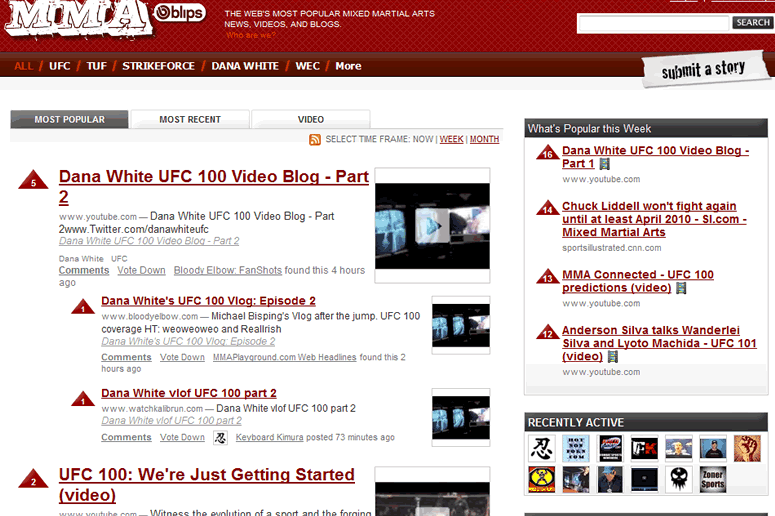Click film icon beside Anderson Silva video link

[612, 356]
